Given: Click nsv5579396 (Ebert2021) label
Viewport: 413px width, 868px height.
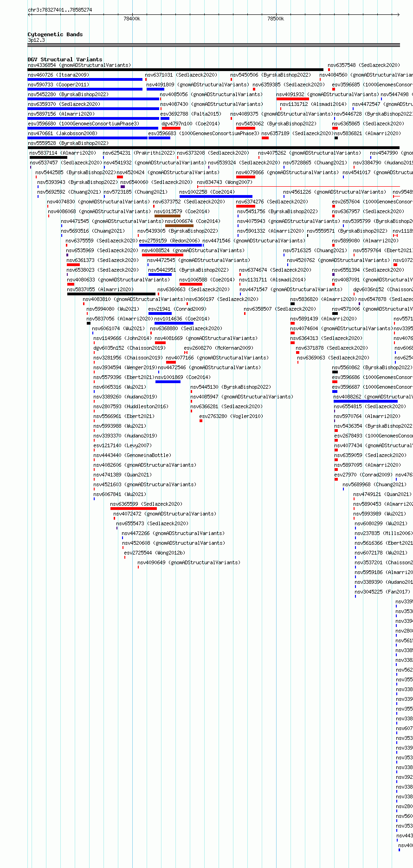Looking at the screenshot, I should coord(124,377).
